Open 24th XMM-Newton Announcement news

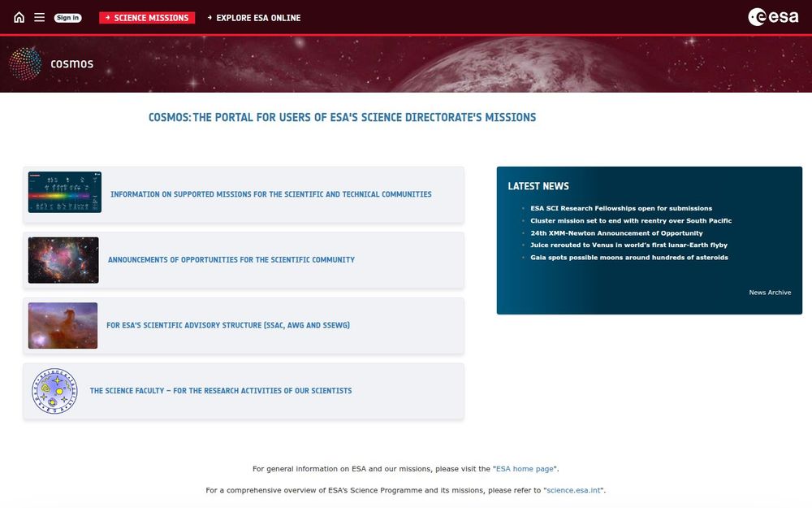click(x=616, y=233)
